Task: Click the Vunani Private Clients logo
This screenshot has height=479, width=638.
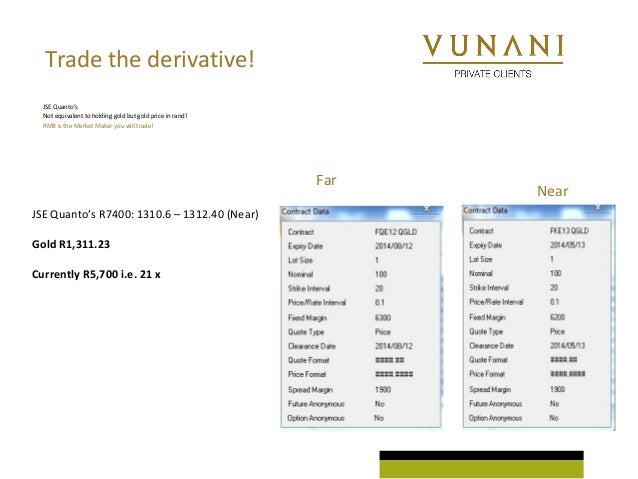Action: point(493,57)
